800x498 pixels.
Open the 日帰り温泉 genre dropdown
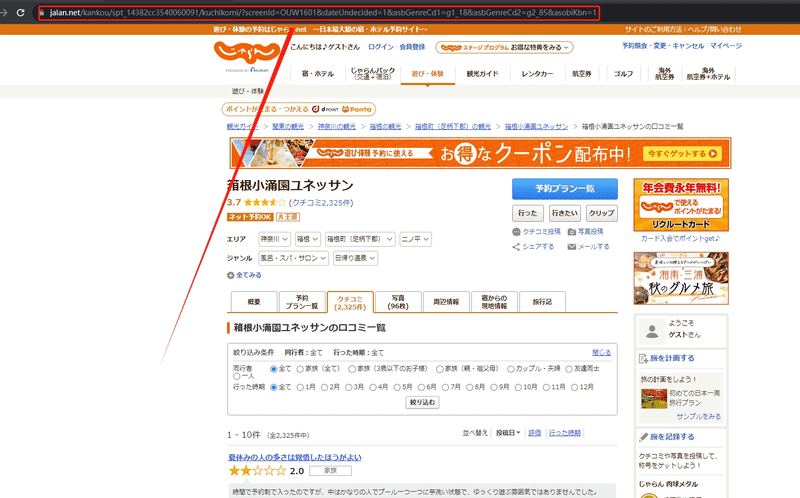coord(355,258)
